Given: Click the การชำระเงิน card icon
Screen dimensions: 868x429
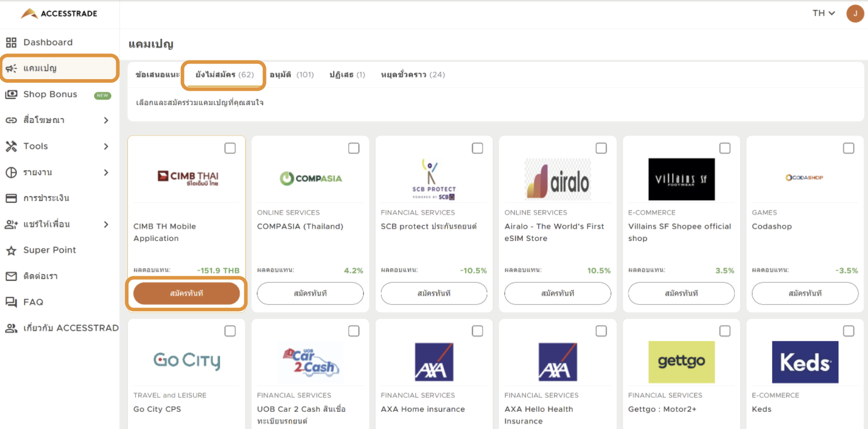Looking at the screenshot, I should point(11,198).
